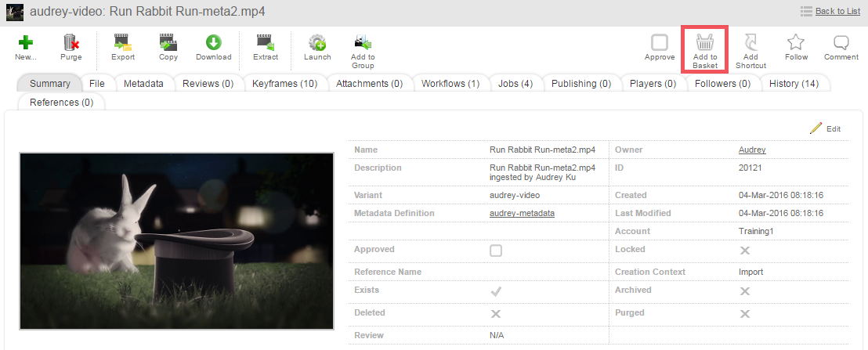Click Edit with pencil icon
This screenshot has width=868, height=350.
[826, 128]
